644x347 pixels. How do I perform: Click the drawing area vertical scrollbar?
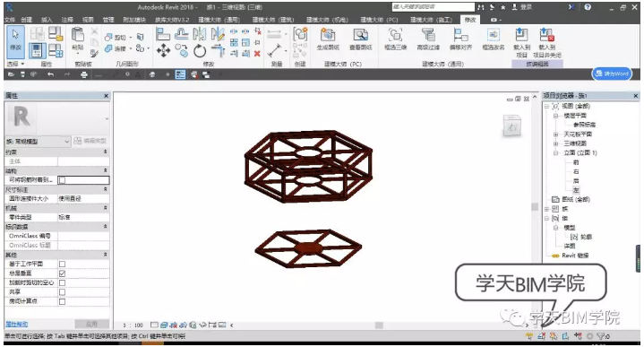click(x=535, y=206)
